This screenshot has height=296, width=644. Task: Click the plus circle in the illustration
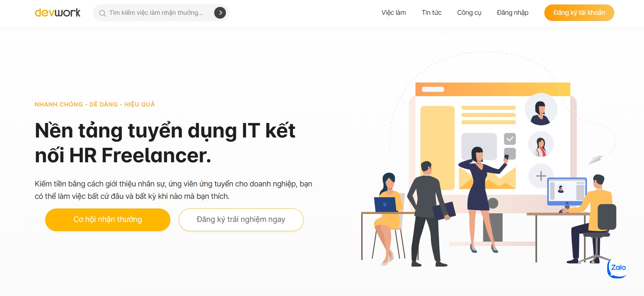coord(541,176)
